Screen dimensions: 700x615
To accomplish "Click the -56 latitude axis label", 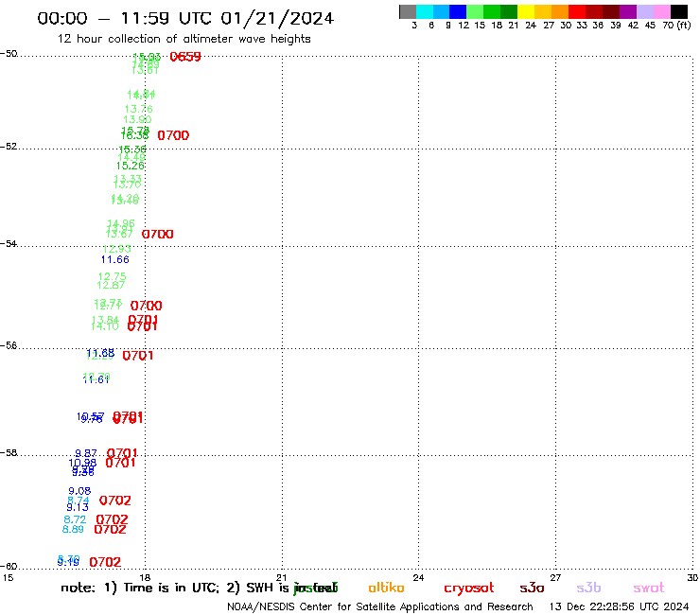I will pyautogui.click(x=9, y=345).
